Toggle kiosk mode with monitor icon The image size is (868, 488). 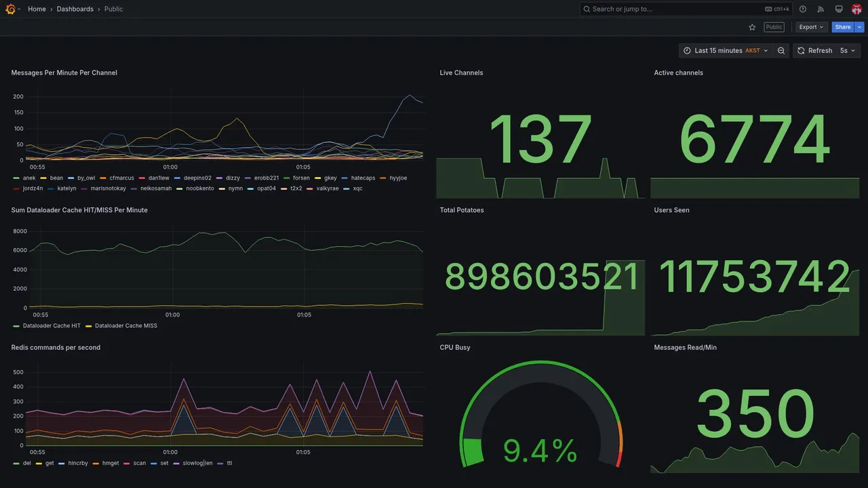pos(839,9)
